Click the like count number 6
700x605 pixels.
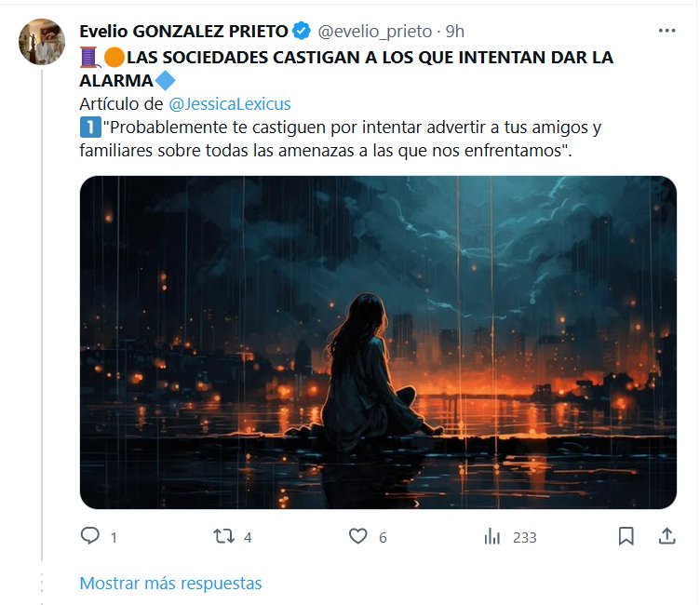[x=383, y=537]
